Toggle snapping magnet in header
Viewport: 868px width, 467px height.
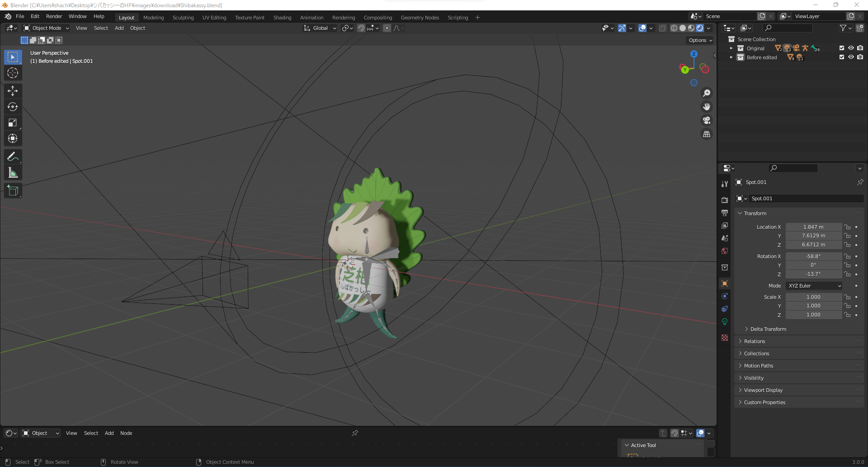click(361, 28)
